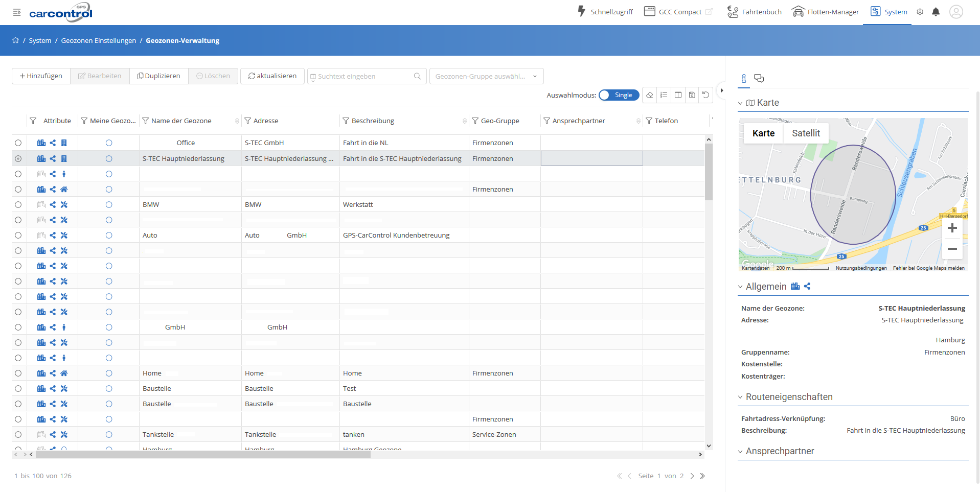Viewport: 980px width, 492px height.
Task: Open the column layout icon
Action: click(678, 95)
